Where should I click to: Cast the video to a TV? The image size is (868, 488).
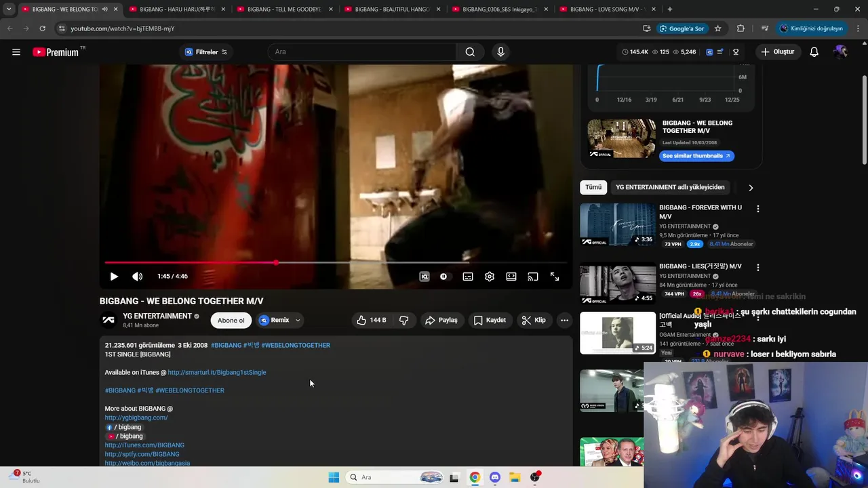click(x=533, y=277)
